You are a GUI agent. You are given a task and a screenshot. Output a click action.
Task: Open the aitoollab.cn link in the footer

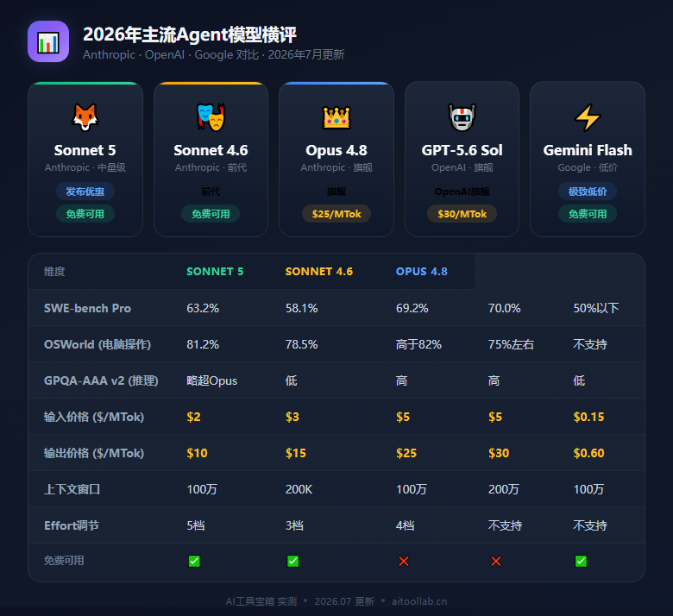click(419, 601)
